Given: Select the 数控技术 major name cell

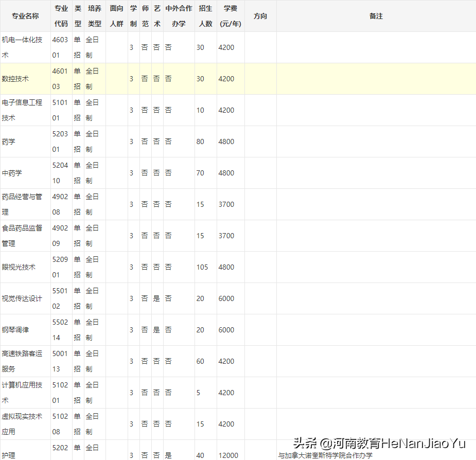Looking at the screenshot, I should click(15, 79).
